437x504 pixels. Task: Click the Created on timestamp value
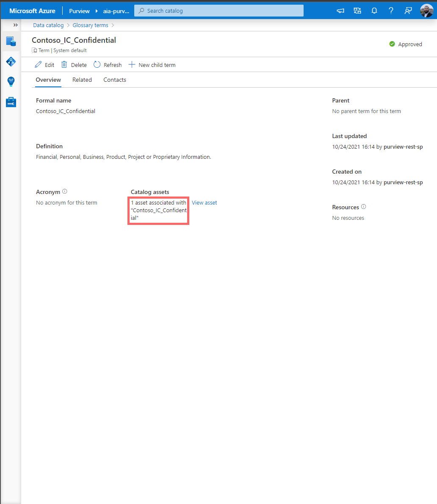[x=377, y=182]
